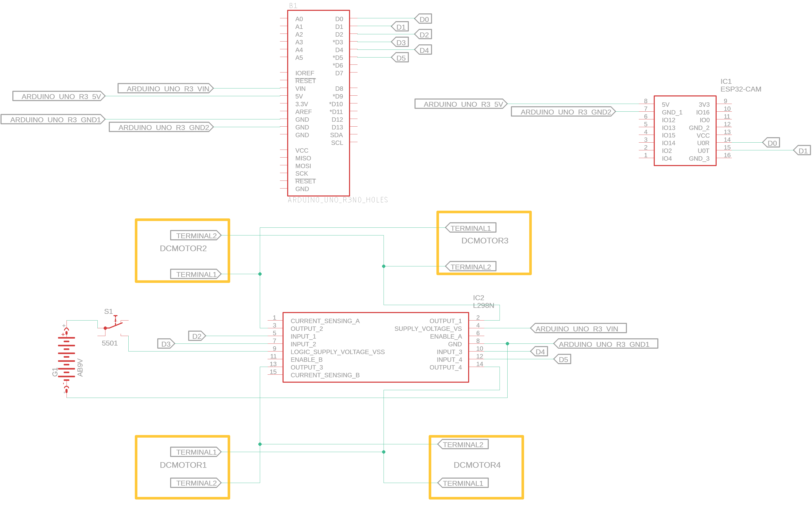This screenshot has height=524, width=812.
Task: Click the CURRENT_SENSING_A pin name on L298N
Action: [325, 321]
